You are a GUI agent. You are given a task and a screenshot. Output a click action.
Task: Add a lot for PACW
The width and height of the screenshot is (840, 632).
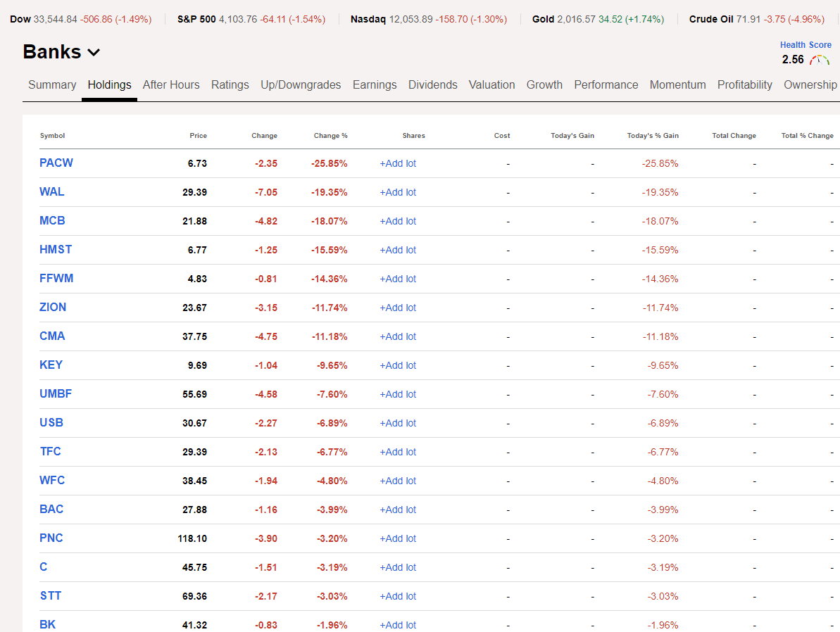point(398,163)
